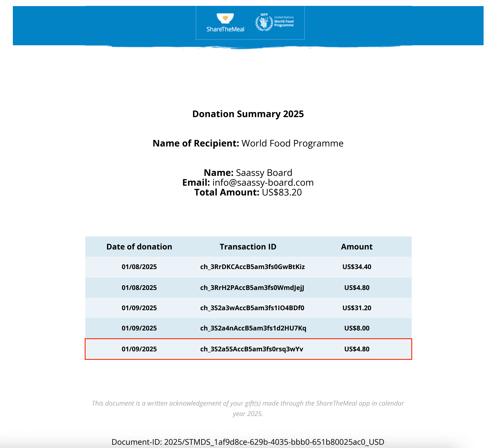Click date in the US$34.40 row

tap(139, 267)
